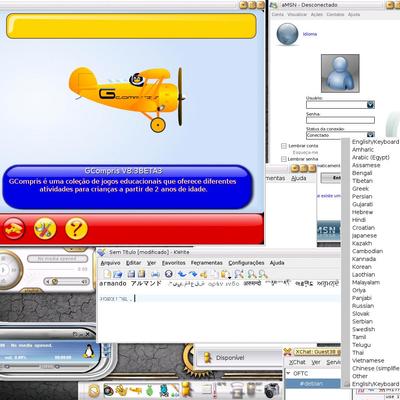
Task: Select #debian channel in XChat
Action: click(x=311, y=384)
